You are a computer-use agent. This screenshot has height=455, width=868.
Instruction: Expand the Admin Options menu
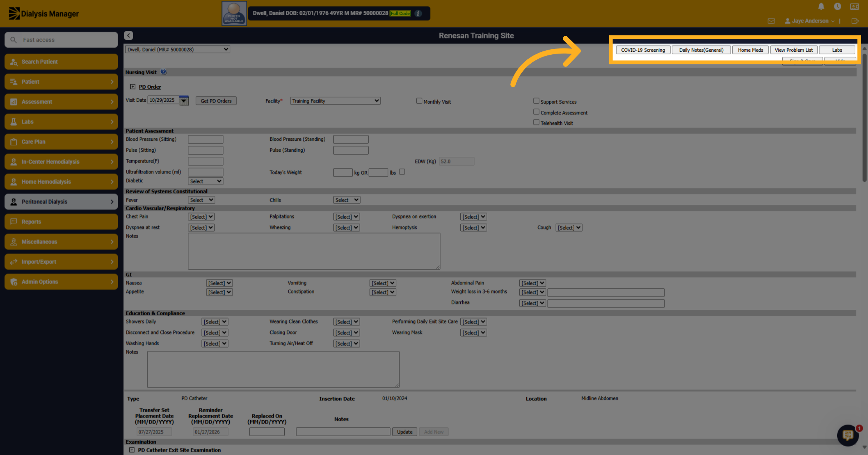[x=61, y=282]
